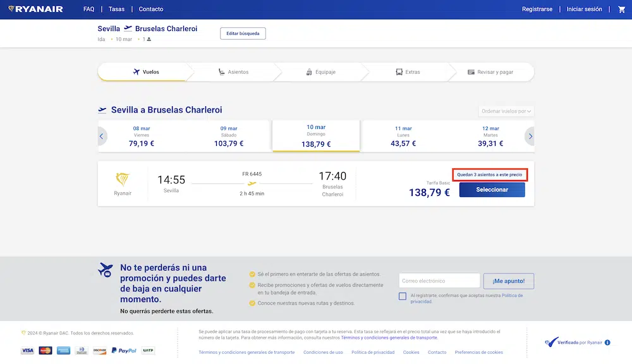Screen dimensions: 632x364
Task: Click the 17:40 arrival time
Action: point(332,176)
